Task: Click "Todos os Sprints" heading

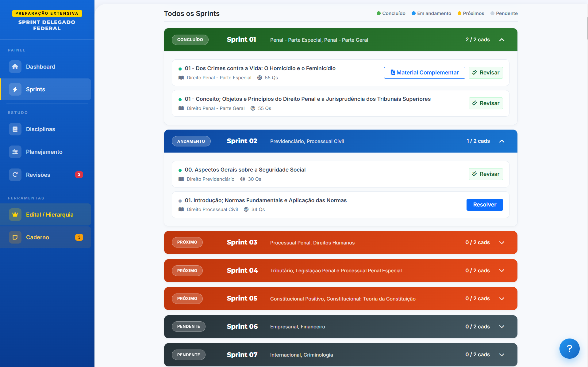Action: 192,13
